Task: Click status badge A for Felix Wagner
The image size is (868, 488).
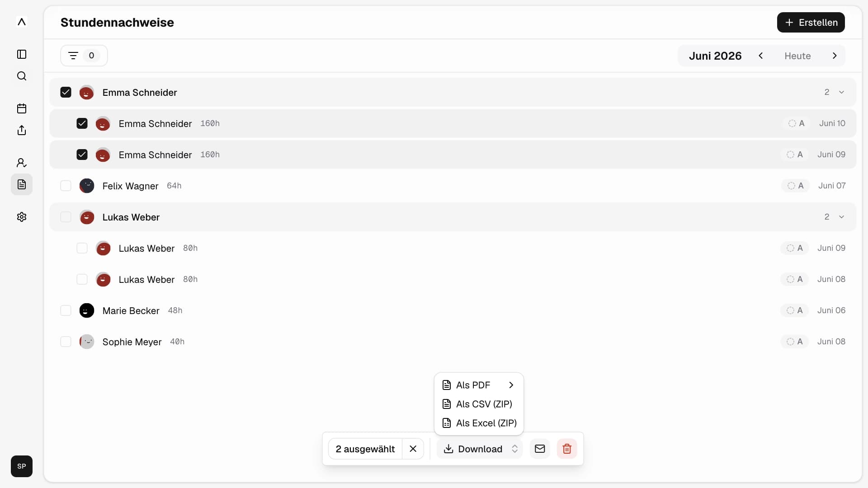Action: [796, 186]
